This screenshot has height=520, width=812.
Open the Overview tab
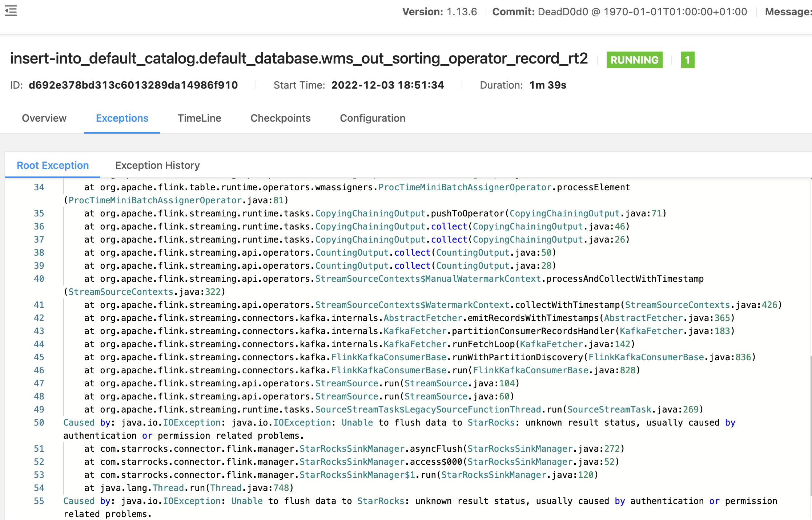tap(44, 118)
